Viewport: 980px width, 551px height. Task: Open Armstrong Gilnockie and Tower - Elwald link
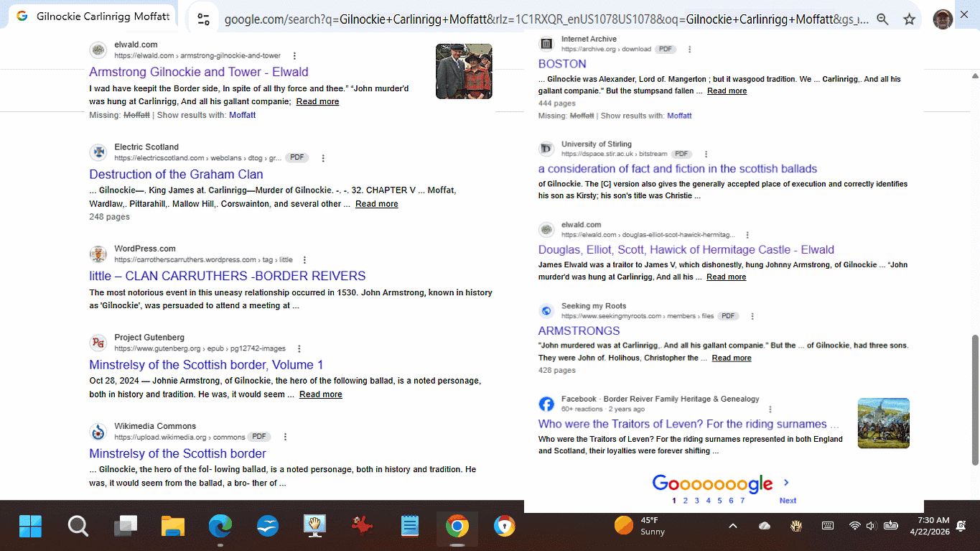(x=198, y=72)
